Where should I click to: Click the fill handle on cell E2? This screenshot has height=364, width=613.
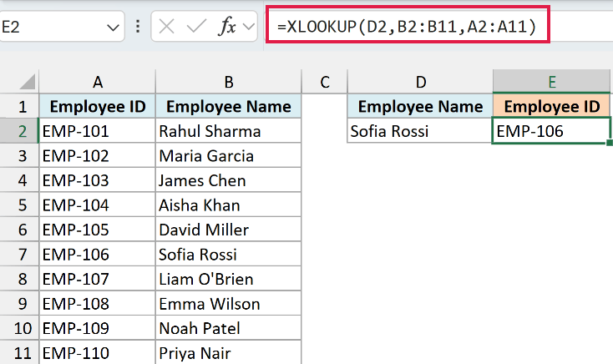point(610,143)
